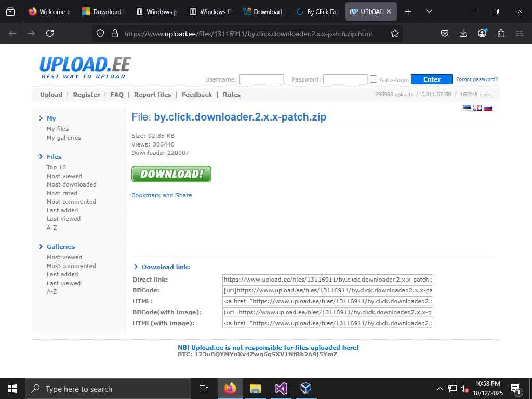Switch to By Click Downloader tab
The width and height of the screenshot is (532, 399).
click(317, 11)
